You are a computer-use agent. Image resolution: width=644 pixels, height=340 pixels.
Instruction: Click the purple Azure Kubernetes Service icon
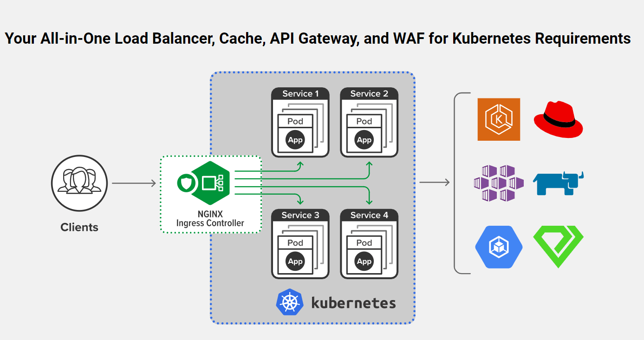point(499,183)
